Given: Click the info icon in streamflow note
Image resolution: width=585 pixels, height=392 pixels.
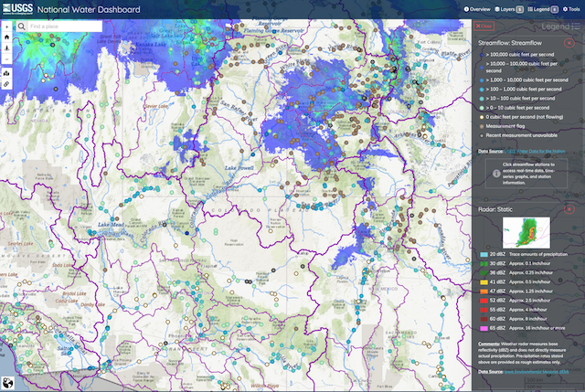Looking at the screenshot, I should [496, 174].
